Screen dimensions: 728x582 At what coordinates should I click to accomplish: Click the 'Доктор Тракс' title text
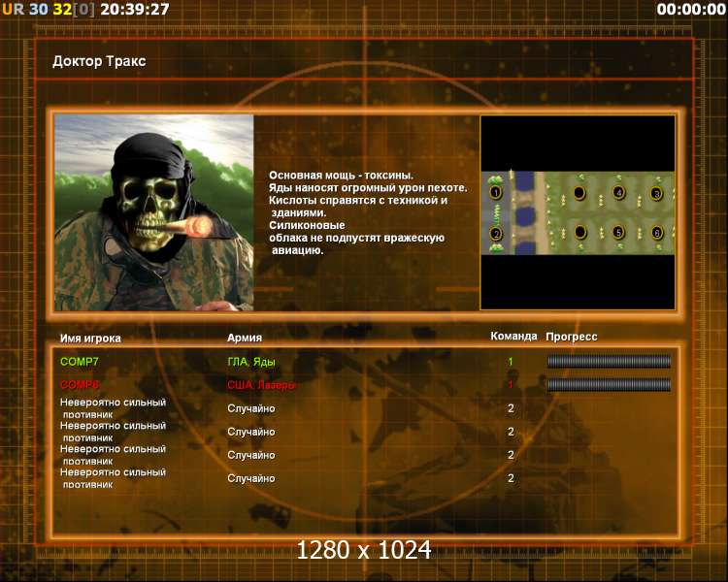[99, 62]
